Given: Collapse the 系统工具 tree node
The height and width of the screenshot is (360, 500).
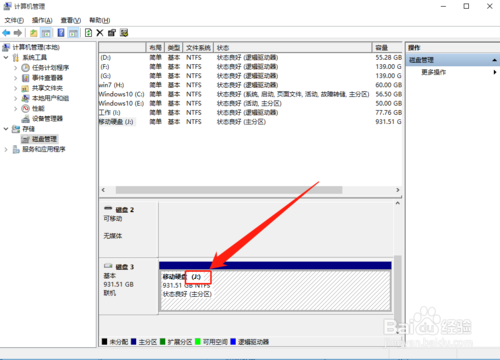Looking at the screenshot, I should click(x=6, y=58).
